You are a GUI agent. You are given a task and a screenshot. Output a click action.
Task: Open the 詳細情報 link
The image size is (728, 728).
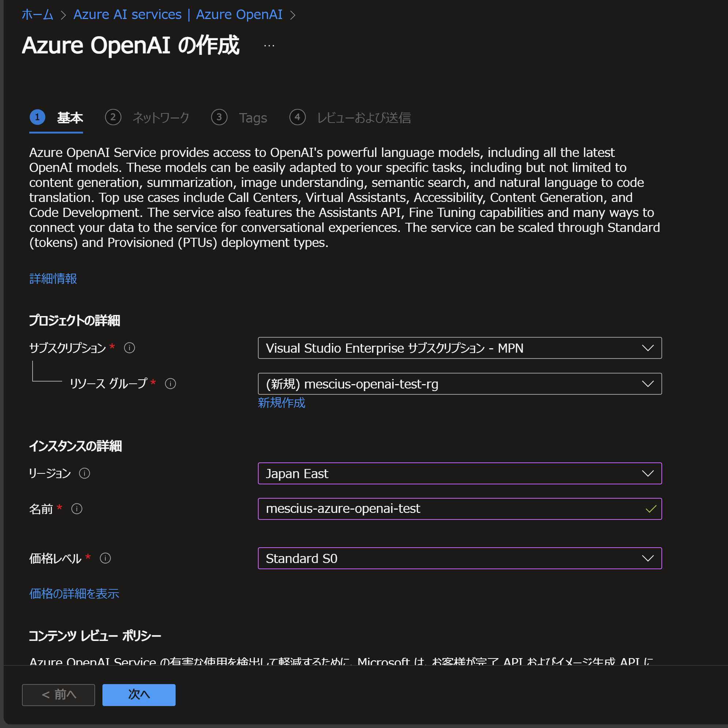click(53, 278)
